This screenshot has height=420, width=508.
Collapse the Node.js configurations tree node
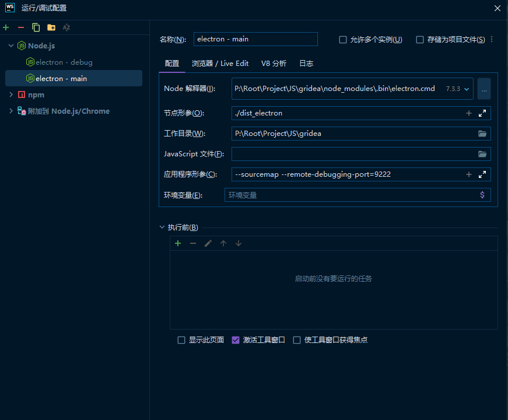11,45
